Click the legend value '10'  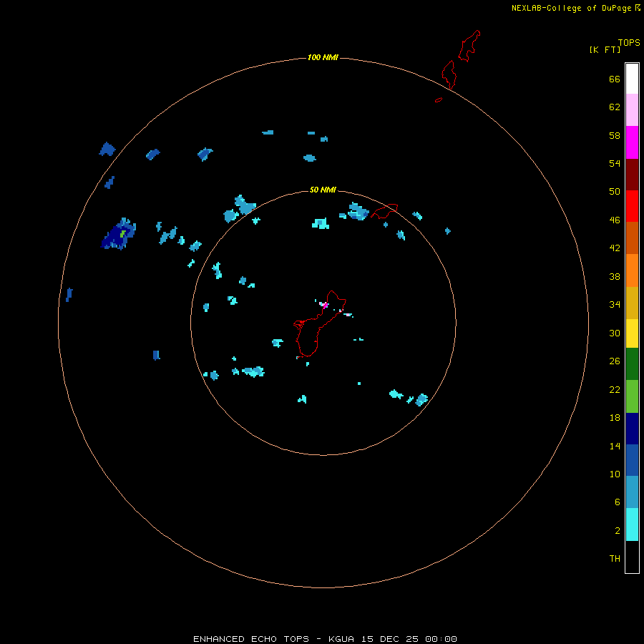pos(615,474)
